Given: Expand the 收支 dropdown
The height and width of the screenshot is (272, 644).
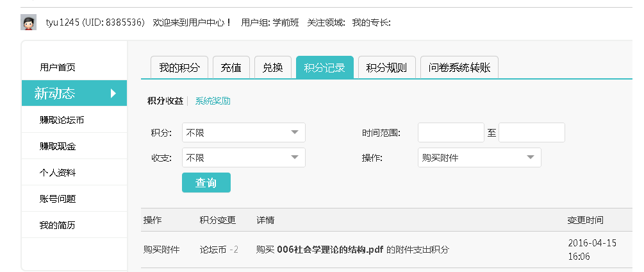Looking at the screenshot, I should click(x=244, y=157).
